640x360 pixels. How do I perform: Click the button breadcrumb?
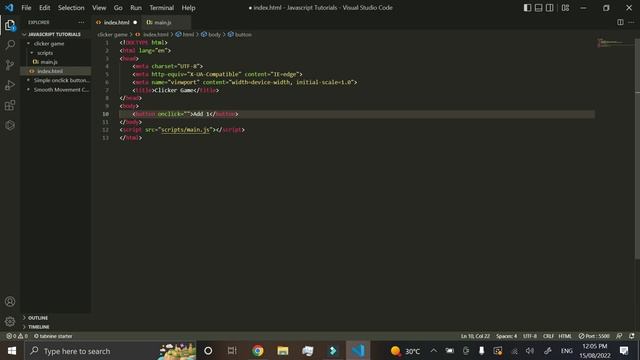pyautogui.click(x=243, y=35)
